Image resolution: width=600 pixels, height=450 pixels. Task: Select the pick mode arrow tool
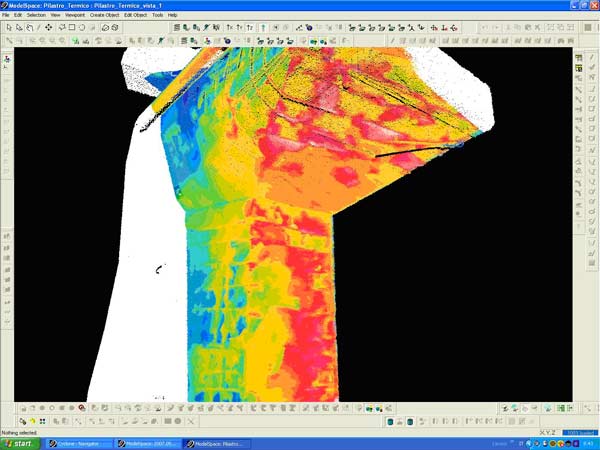click(9, 27)
